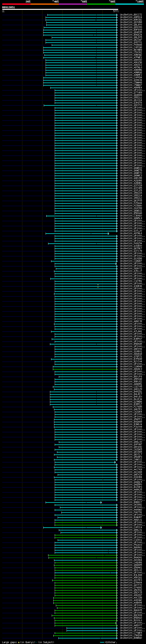Select the UniRef100_Q6ZIW7 label
The width and height of the screenshot is (146, 644).
[x=131, y=40]
